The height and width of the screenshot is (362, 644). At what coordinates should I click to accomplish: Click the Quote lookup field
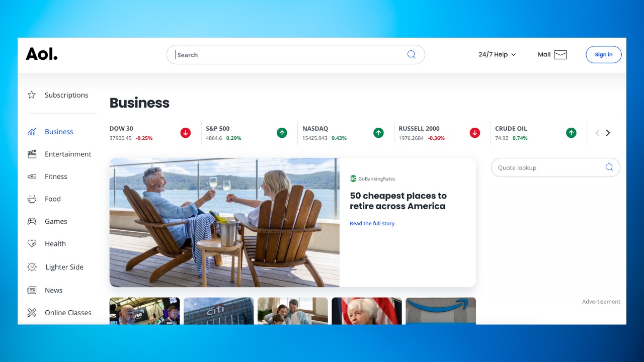tap(548, 167)
